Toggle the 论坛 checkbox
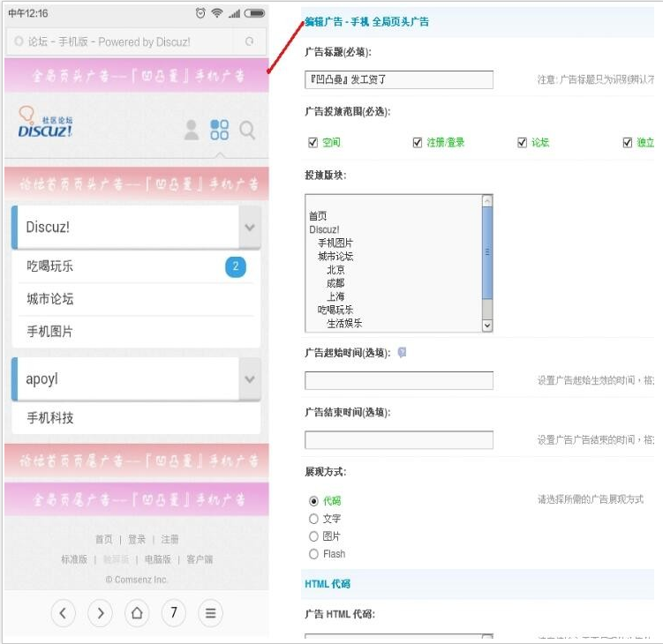The height and width of the screenshot is (644, 663). (523, 143)
